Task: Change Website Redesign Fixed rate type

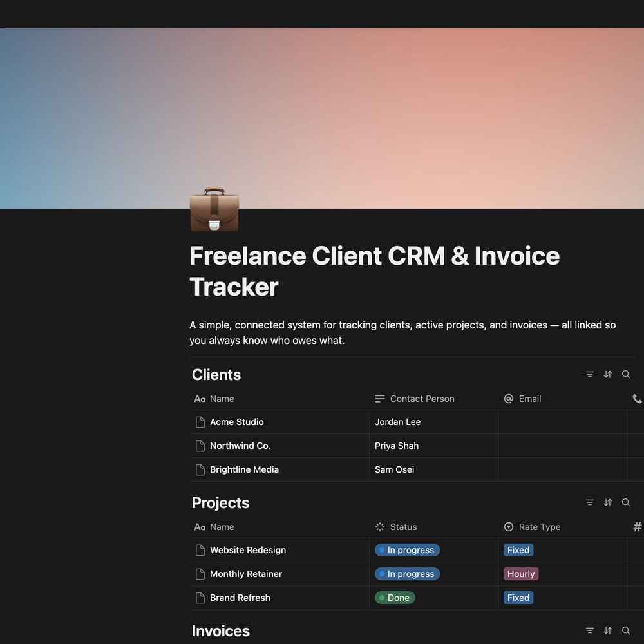Action: 518,550
